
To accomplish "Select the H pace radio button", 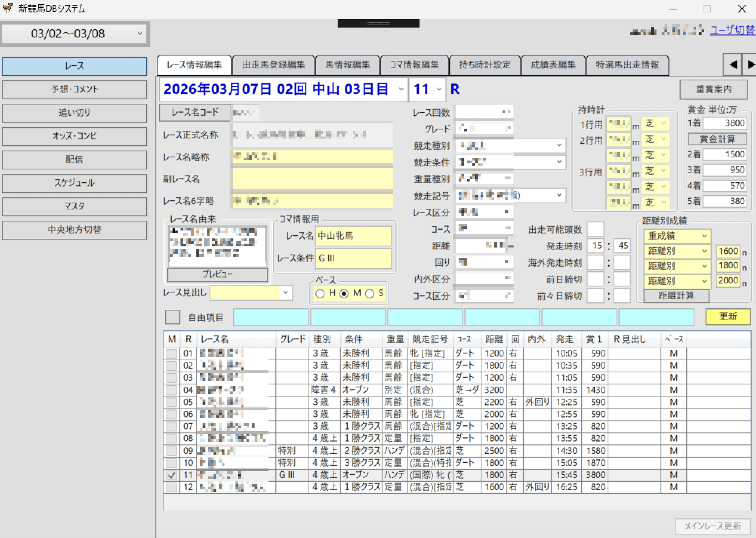I will tap(320, 294).
